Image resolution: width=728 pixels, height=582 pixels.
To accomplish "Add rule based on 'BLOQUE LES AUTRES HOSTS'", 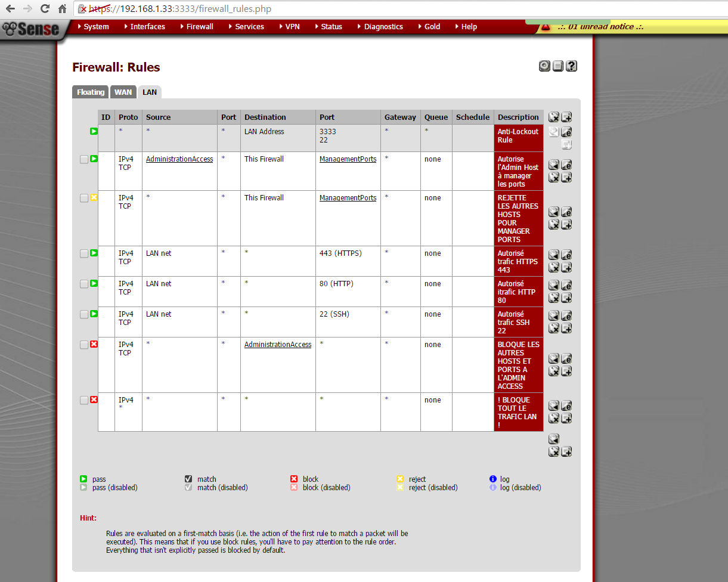I will point(566,371).
